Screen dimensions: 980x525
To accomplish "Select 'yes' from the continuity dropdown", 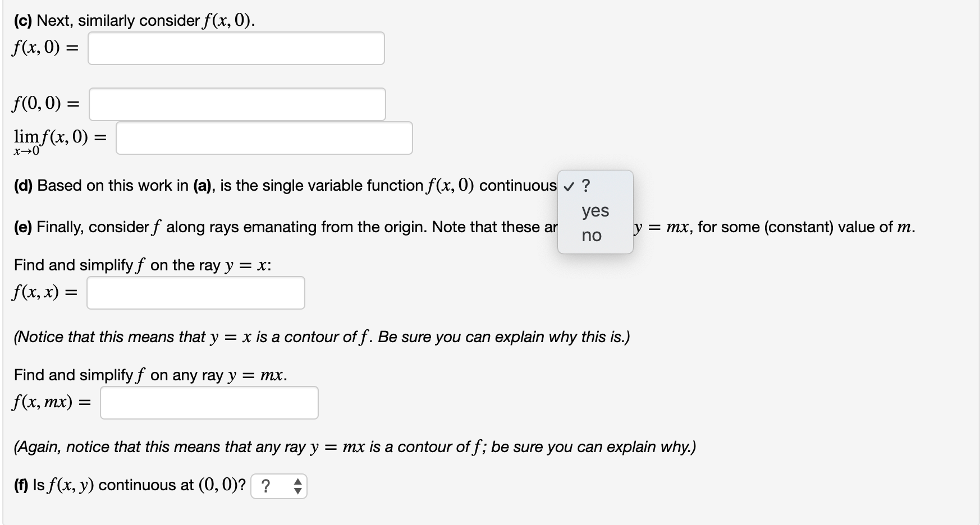I will point(594,211).
